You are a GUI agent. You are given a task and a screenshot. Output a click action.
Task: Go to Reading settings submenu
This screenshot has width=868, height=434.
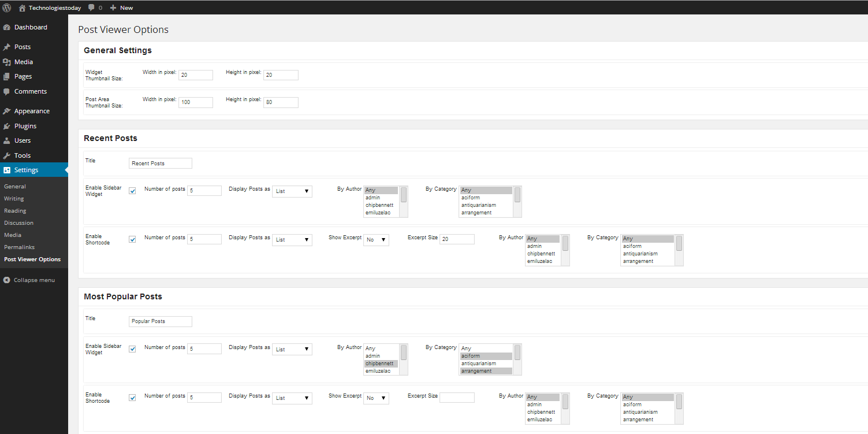click(x=15, y=210)
